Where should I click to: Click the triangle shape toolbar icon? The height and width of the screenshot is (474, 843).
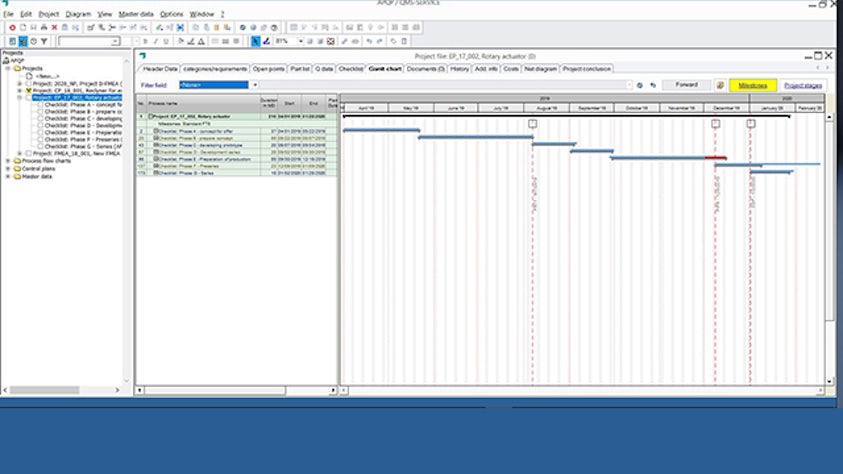(201, 41)
